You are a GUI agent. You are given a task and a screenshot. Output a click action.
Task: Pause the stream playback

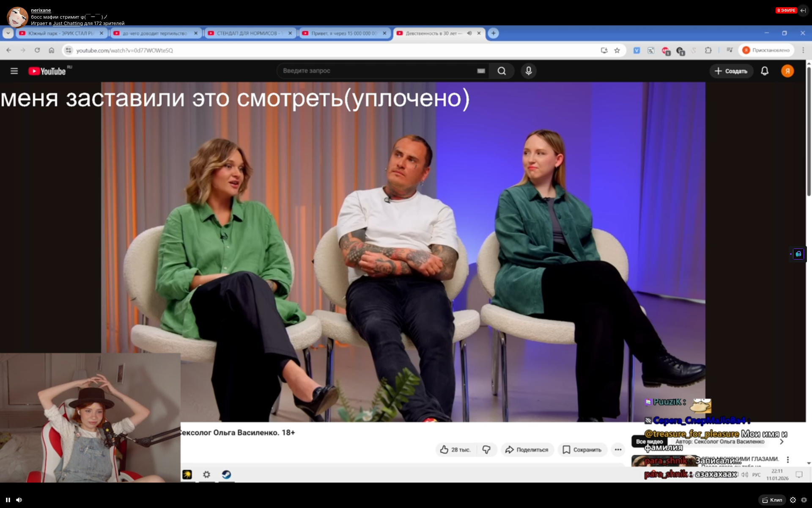[8, 500]
